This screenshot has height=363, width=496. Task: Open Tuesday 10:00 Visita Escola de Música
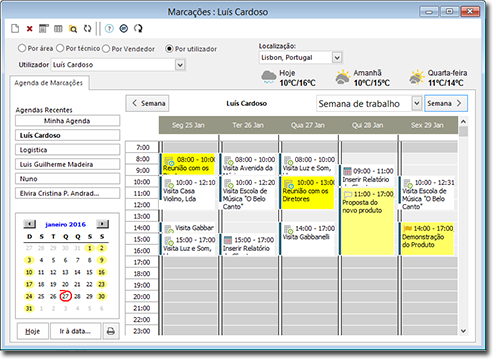click(248, 193)
